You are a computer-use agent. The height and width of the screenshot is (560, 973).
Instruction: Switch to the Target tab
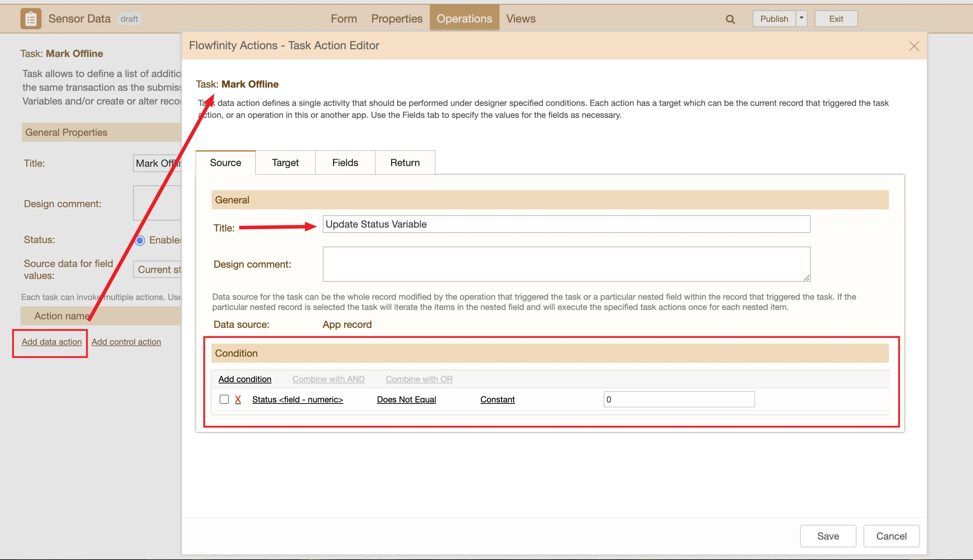click(x=285, y=163)
